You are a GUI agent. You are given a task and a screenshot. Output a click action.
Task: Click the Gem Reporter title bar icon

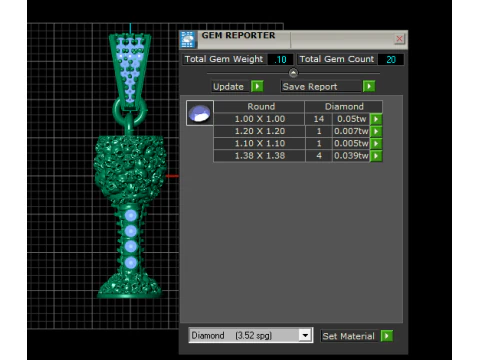[x=188, y=39]
